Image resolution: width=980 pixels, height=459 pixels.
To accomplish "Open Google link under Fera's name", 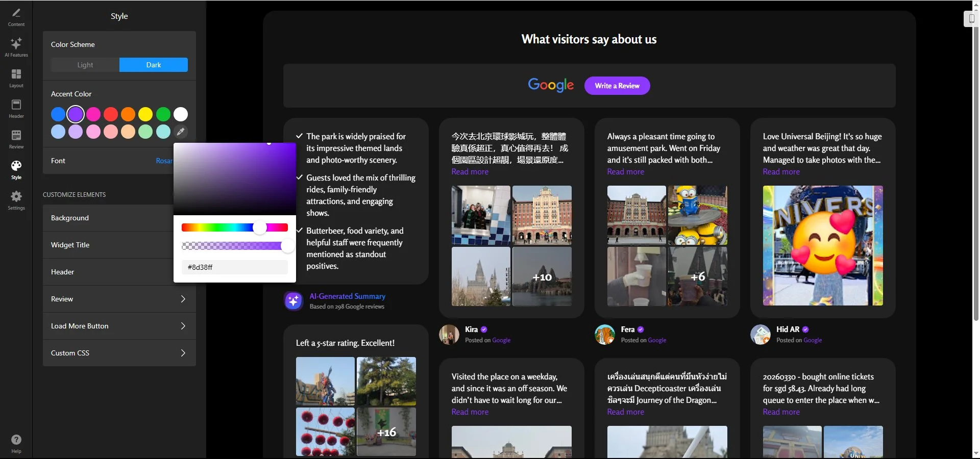I will pos(657,340).
